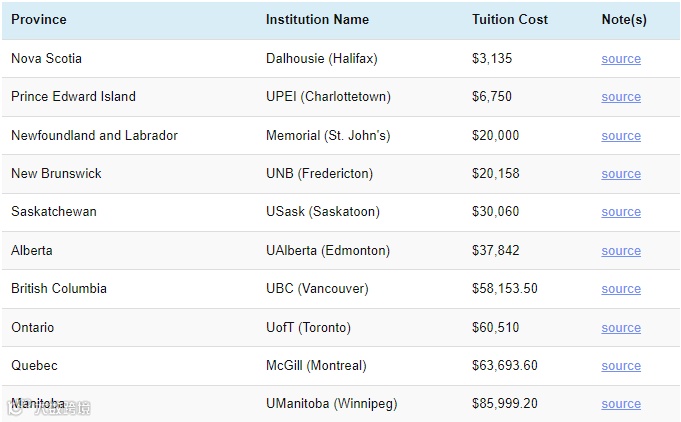Screen dimensions: 681x422
Task: Select the Institution Name column header
Action: coord(317,19)
